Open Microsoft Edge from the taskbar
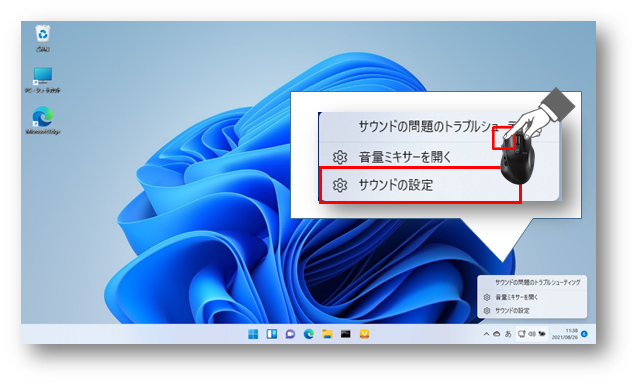Viewport: 638px width, 386px height. [x=309, y=334]
